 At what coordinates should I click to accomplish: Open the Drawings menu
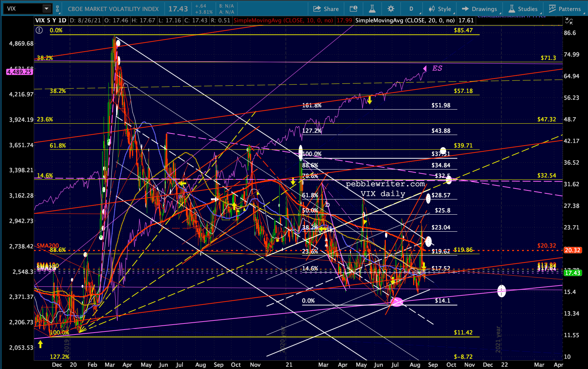480,9
